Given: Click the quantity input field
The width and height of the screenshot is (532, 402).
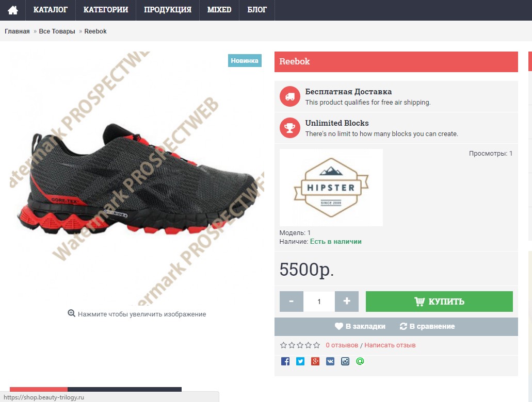Looking at the screenshot, I should pos(319,301).
